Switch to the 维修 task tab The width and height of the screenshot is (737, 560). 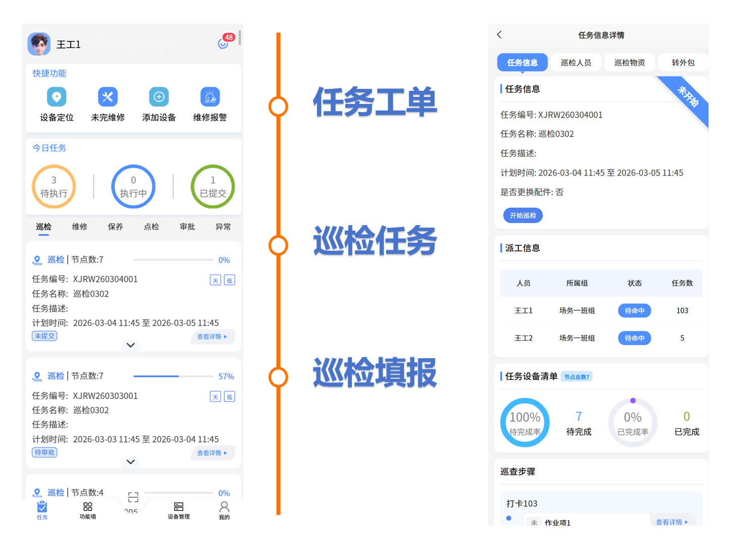(x=80, y=227)
